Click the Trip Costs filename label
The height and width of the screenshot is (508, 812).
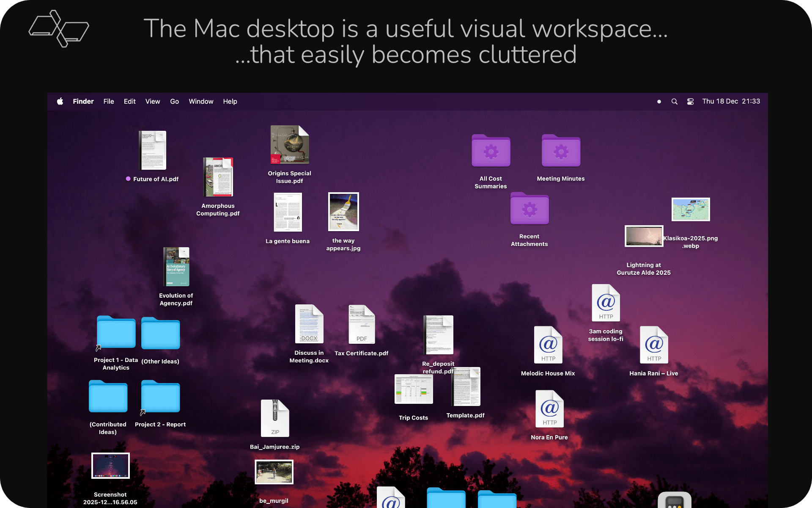(414, 418)
